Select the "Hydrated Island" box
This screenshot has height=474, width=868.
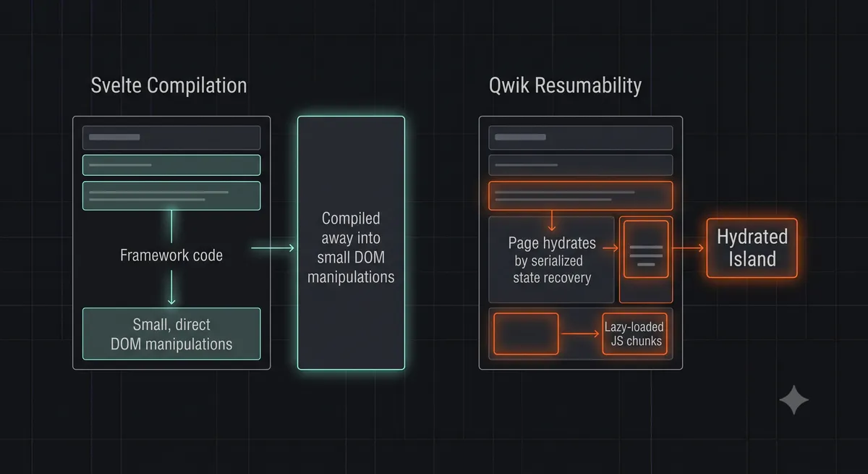tap(752, 248)
